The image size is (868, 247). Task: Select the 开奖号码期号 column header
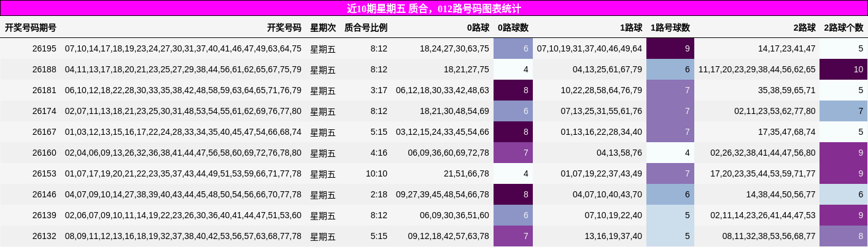[x=31, y=28]
